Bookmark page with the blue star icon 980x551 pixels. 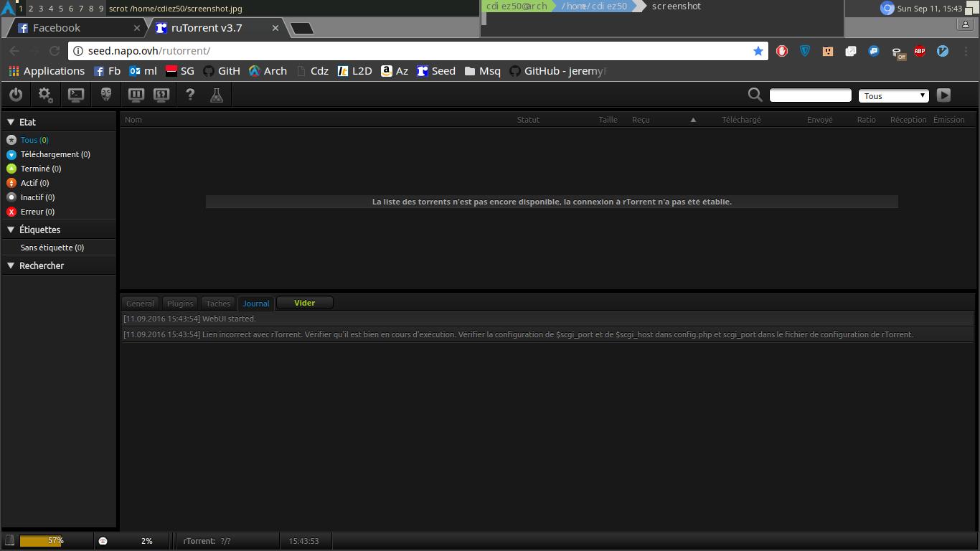[x=758, y=51]
